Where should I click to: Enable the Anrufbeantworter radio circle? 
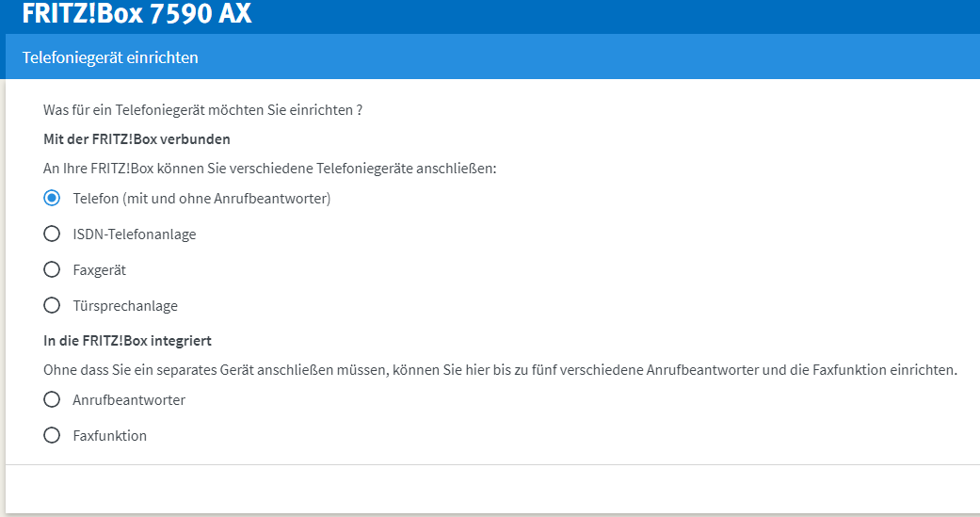[52, 399]
